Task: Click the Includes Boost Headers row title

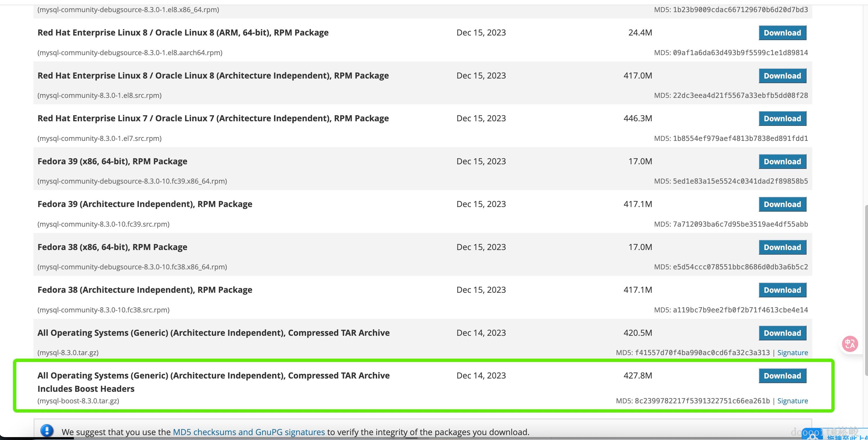Action: (x=86, y=388)
